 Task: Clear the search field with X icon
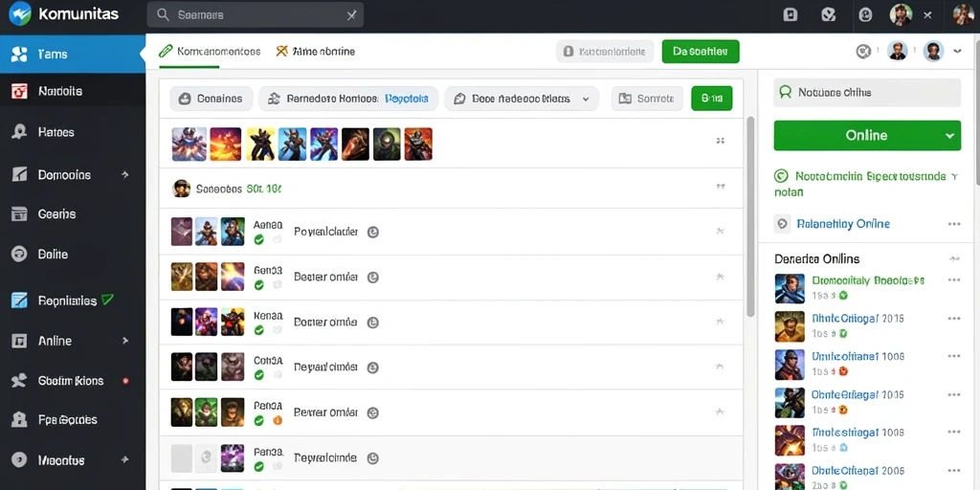pyautogui.click(x=351, y=15)
